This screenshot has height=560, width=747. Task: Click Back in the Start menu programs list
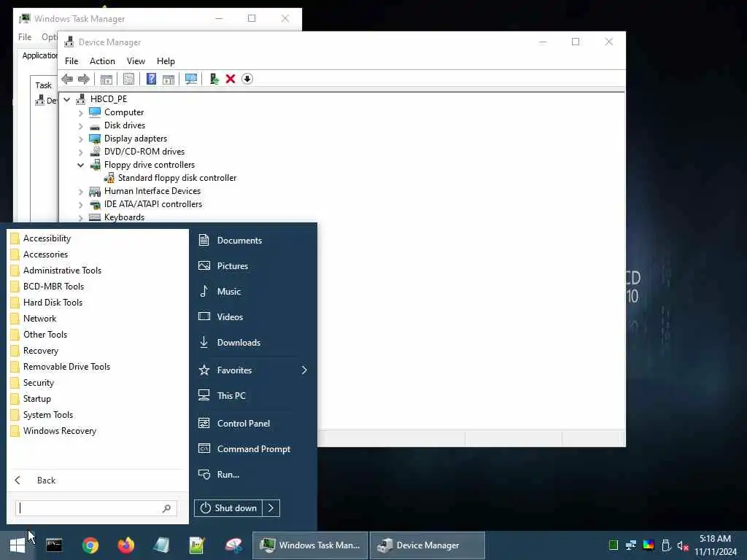(x=46, y=481)
